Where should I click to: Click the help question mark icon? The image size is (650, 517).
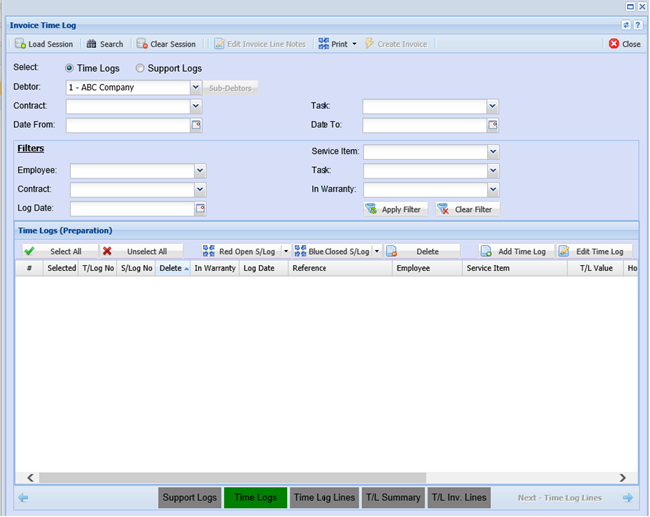point(638,24)
